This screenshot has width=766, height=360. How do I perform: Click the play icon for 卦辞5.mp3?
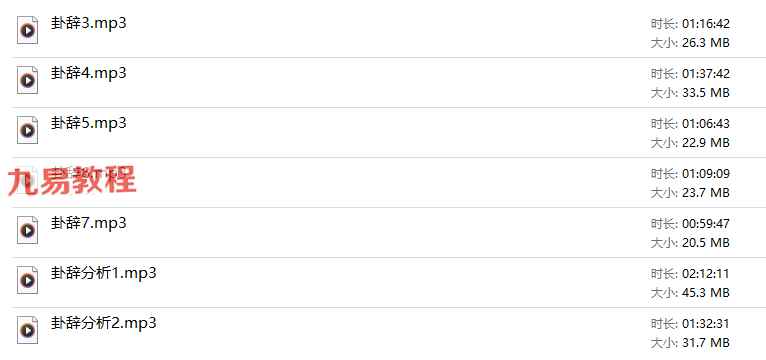28,130
